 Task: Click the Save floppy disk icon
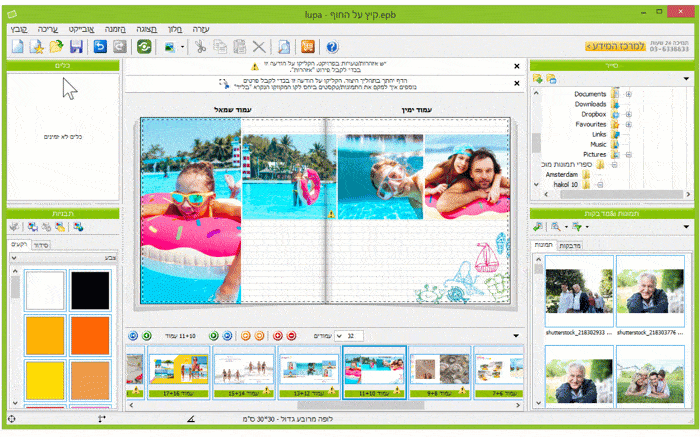tap(77, 47)
